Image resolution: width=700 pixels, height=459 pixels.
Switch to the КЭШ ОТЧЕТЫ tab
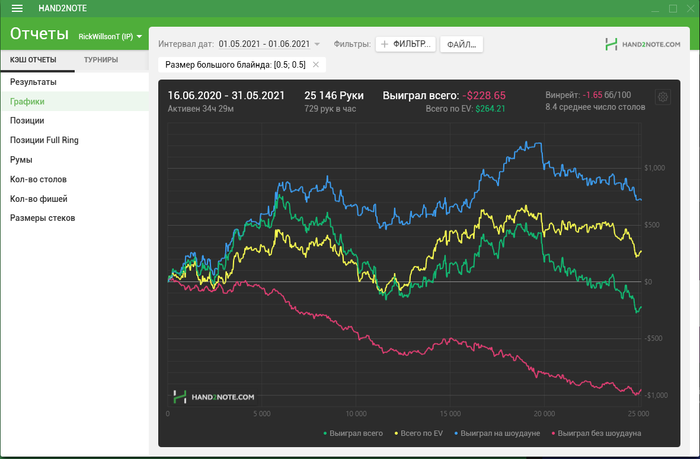point(38,60)
